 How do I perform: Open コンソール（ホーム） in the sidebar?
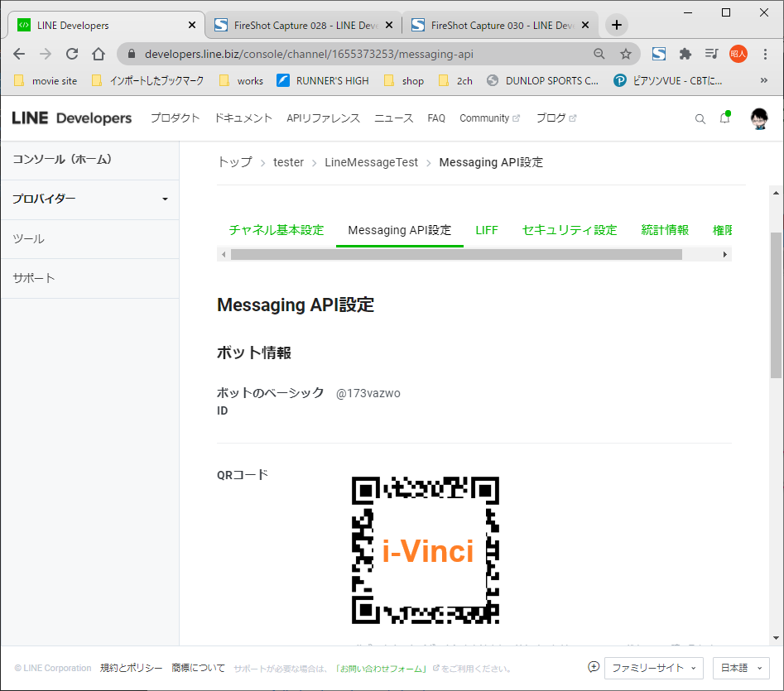pos(90,160)
